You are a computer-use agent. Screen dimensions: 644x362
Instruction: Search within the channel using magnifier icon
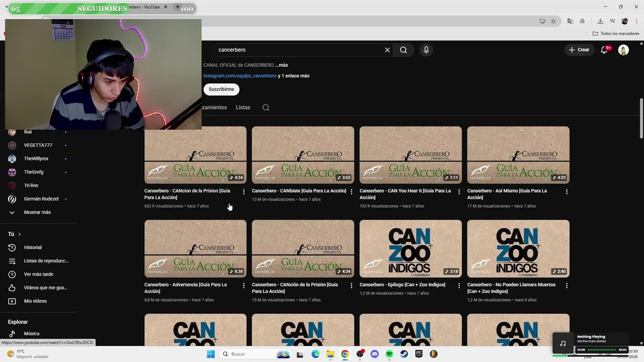(266, 108)
